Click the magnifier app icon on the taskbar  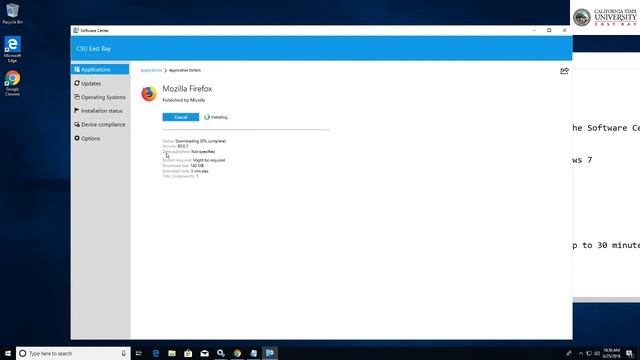tap(221, 353)
